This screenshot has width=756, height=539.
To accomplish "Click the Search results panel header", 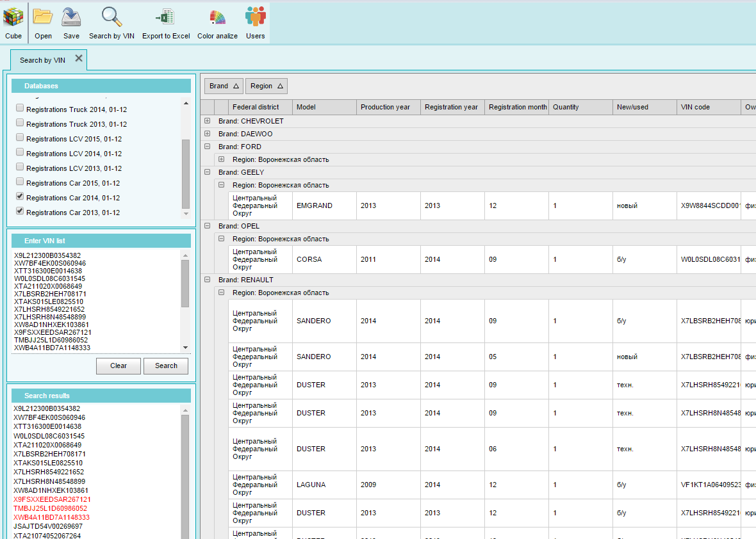I will [101, 396].
